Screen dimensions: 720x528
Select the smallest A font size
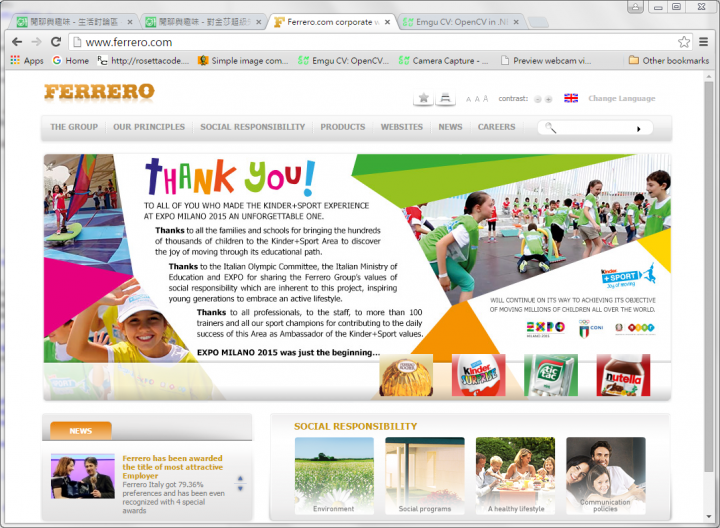(468, 99)
